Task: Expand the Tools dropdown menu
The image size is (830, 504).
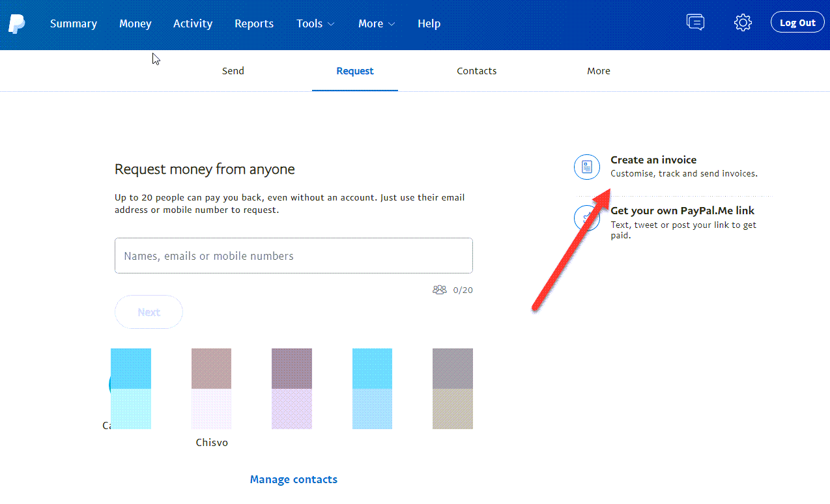Action: coord(315,23)
